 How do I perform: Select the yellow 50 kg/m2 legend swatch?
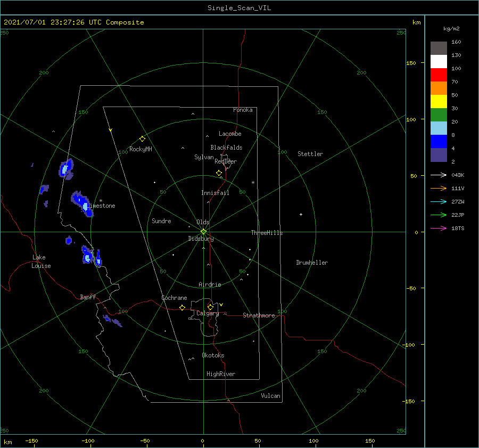439,102
